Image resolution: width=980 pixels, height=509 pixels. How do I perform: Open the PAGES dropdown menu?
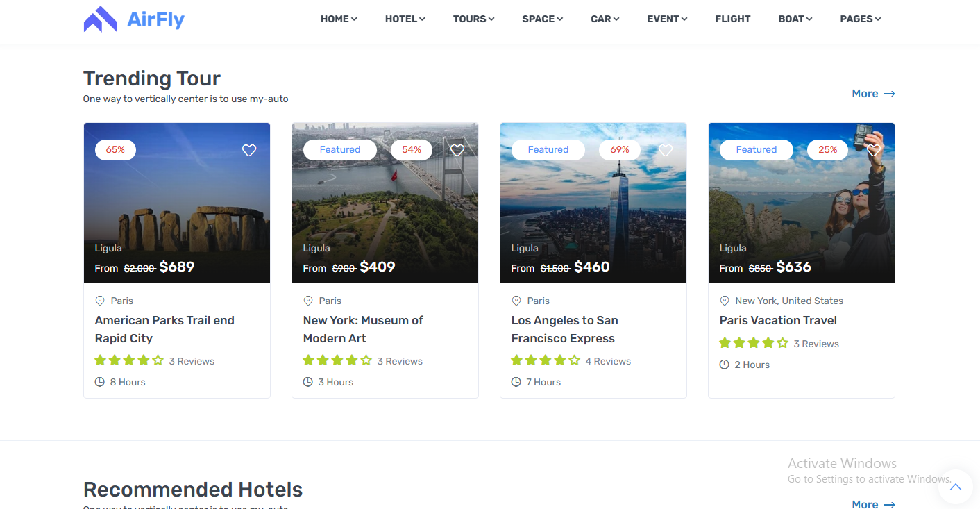860,19
